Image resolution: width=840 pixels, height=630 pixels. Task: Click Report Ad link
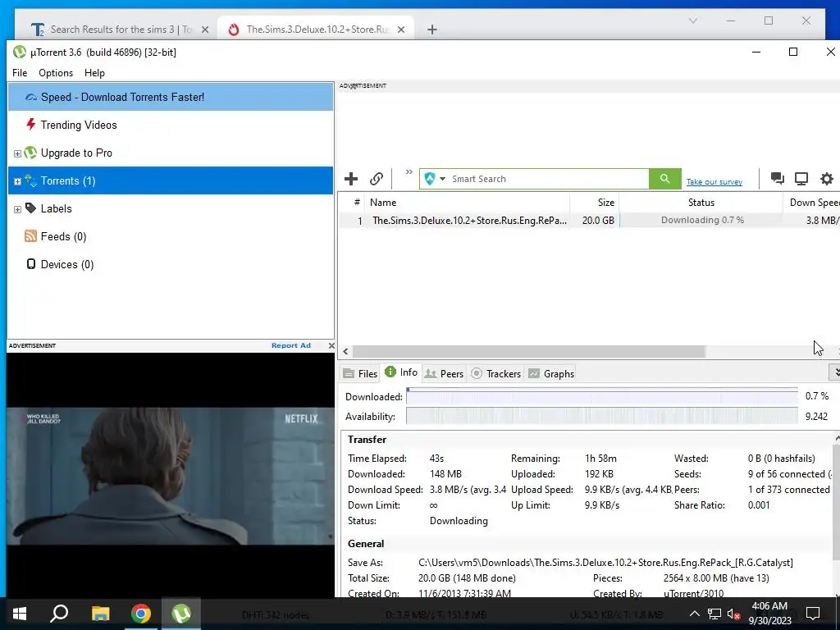tap(291, 345)
